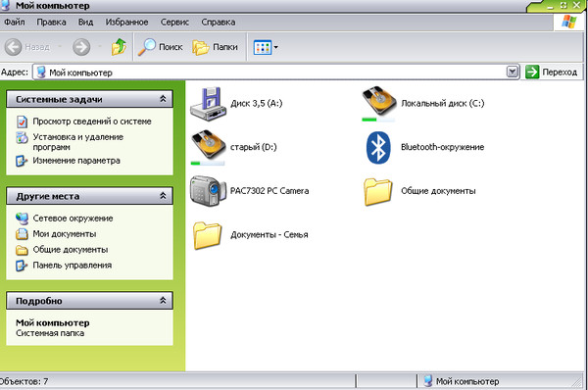588x390 pixels.
Task: Click the Мои документы icon in sidebar
Action: pos(22,234)
